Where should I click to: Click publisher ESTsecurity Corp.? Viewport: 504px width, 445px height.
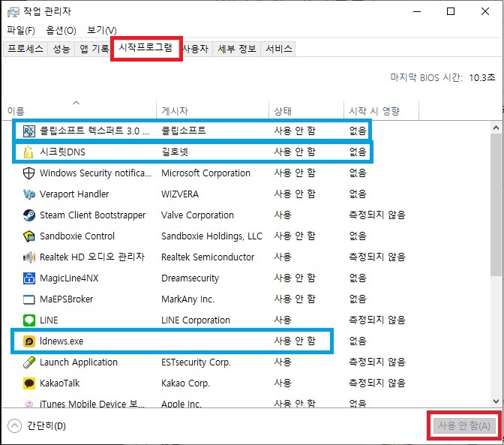tap(196, 362)
